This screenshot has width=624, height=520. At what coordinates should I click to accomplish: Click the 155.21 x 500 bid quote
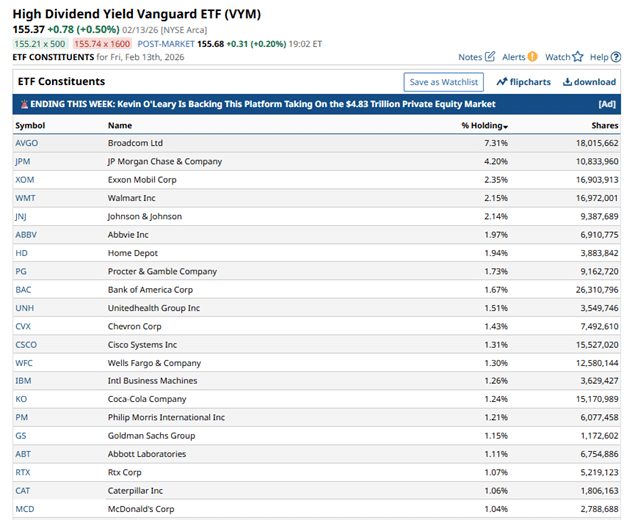coord(40,44)
